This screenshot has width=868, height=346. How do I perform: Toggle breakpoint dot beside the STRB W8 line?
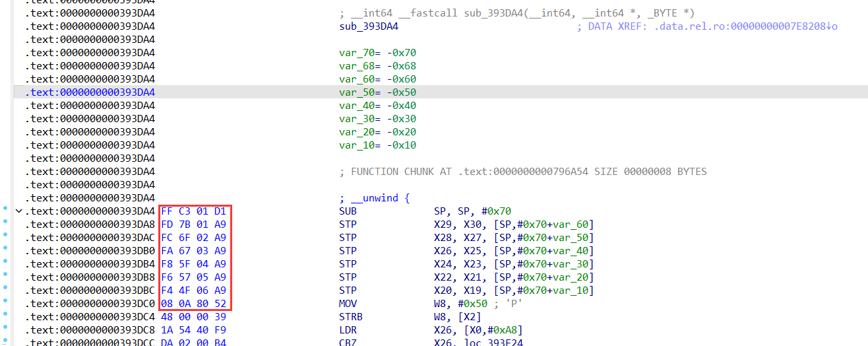pos(5,315)
